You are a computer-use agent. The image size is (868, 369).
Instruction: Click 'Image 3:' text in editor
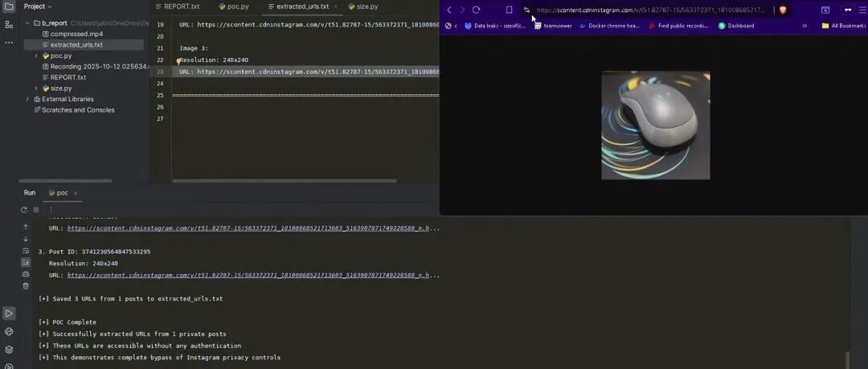(194, 48)
